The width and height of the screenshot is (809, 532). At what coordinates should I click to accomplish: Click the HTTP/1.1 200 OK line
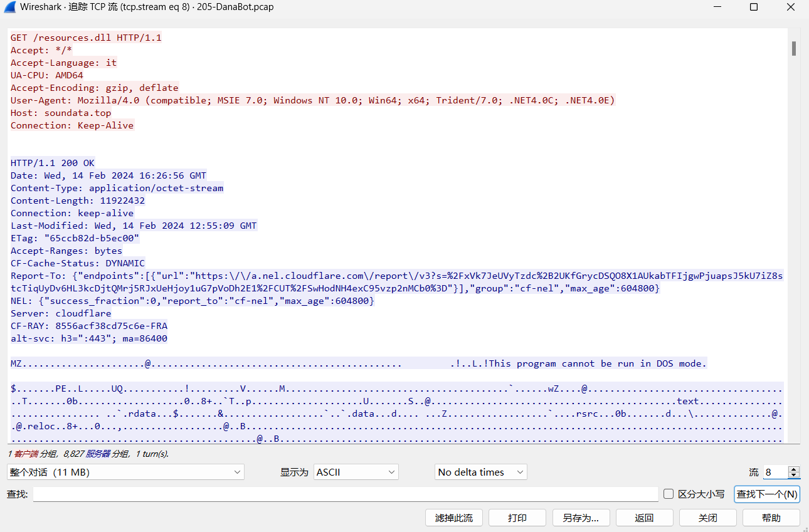53,163
